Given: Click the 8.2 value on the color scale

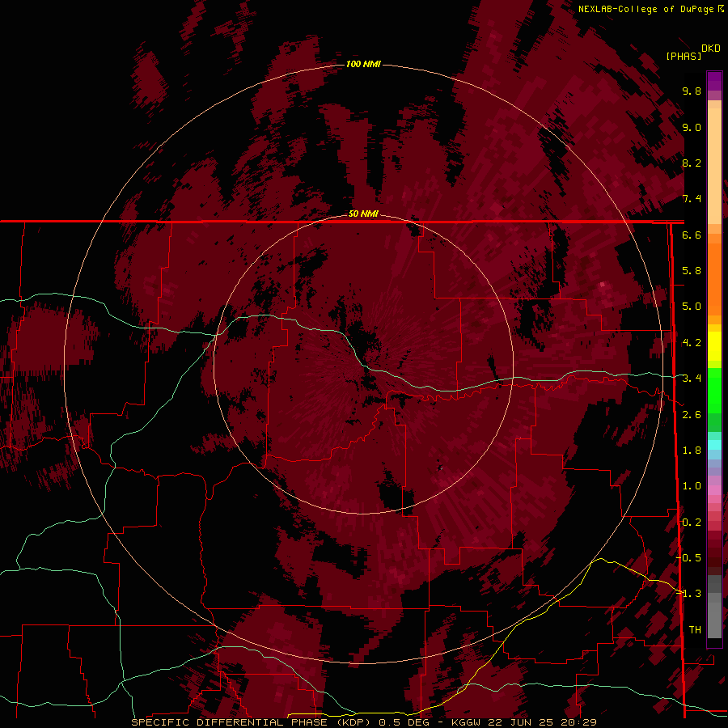Looking at the screenshot, I should coord(692,163).
